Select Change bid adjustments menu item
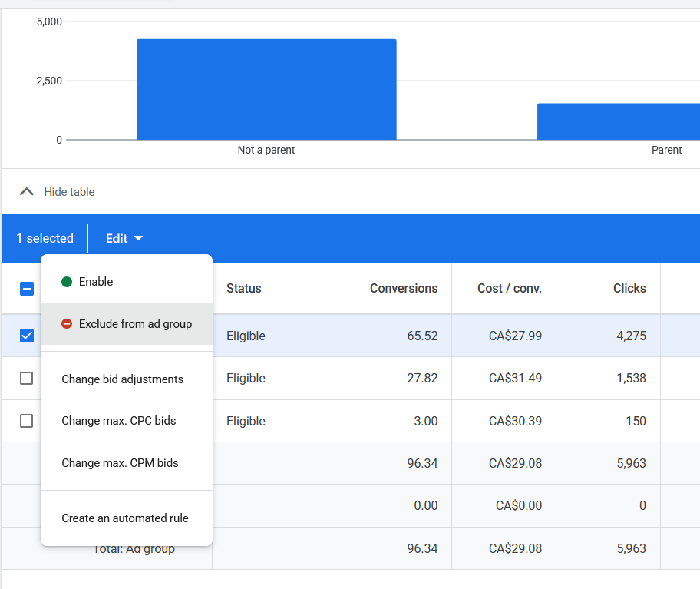Viewport: 700px width, 589px height. click(x=127, y=379)
